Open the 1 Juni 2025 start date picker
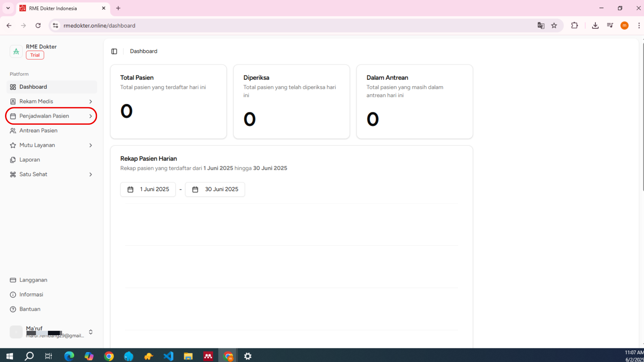The height and width of the screenshot is (362, 644). [148, 189]
